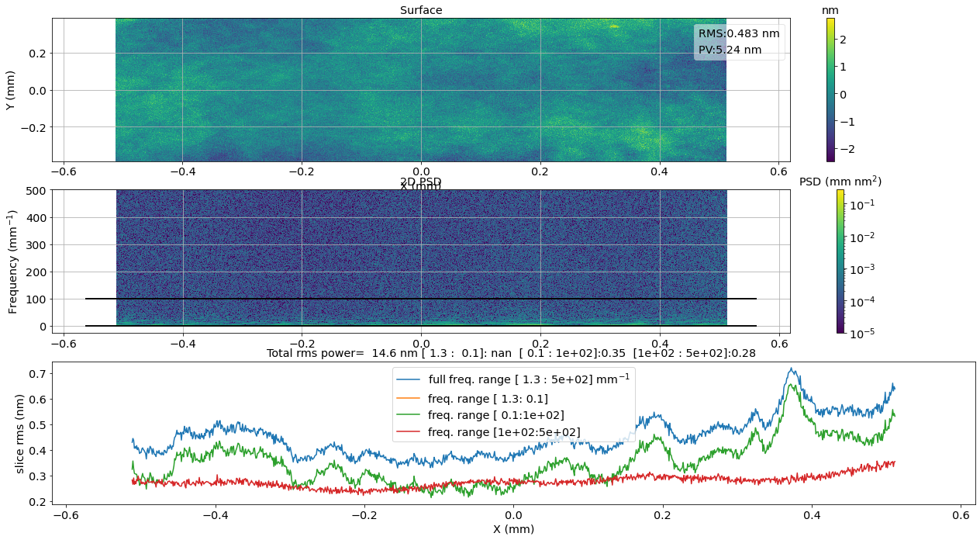This screenshot has width=980, height=540.
Task: Select legend entry full freq. range label
Action: pos(526,379)
